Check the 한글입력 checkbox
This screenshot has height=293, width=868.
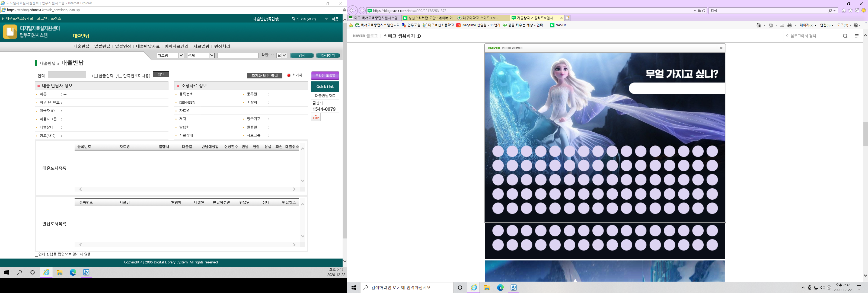[96, 76]
